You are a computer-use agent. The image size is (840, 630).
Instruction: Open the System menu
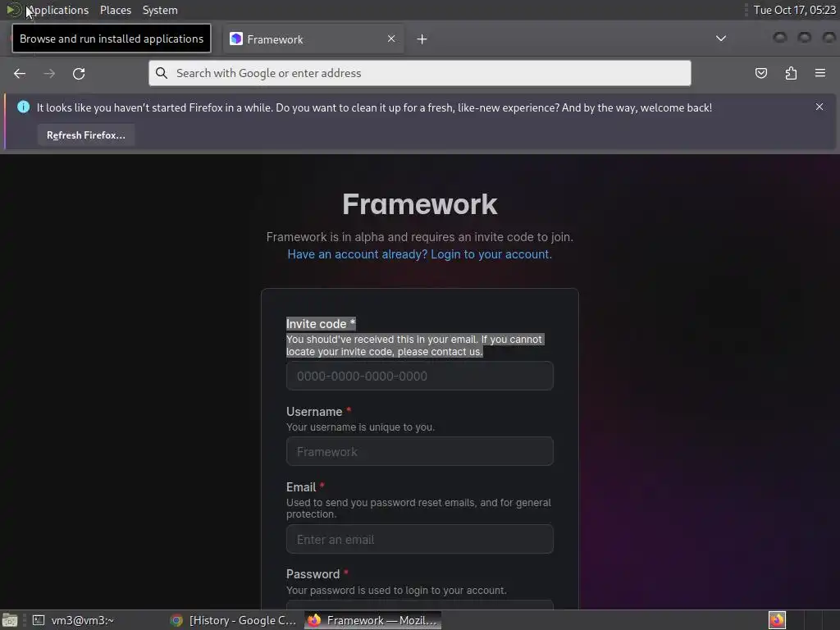coord(160,10)
